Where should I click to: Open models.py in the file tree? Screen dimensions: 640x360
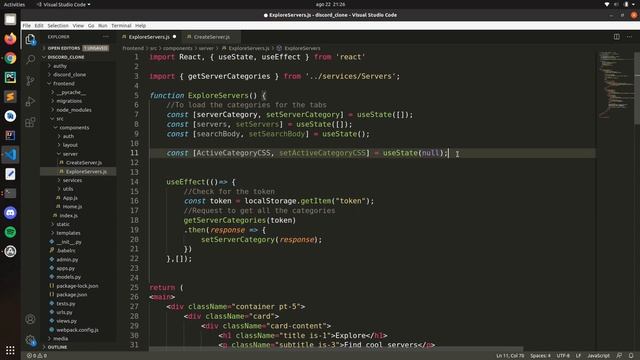[x=68, y=277]
